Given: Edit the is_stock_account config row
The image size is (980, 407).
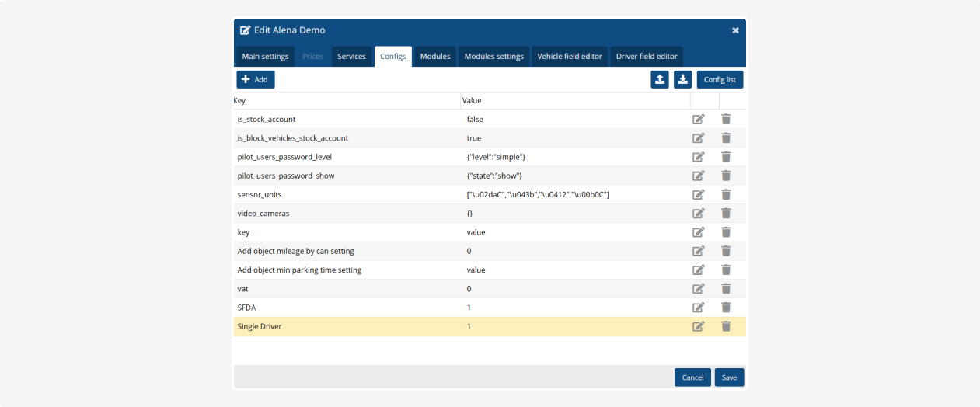Looking at the screenshot, I should point(698,119).
